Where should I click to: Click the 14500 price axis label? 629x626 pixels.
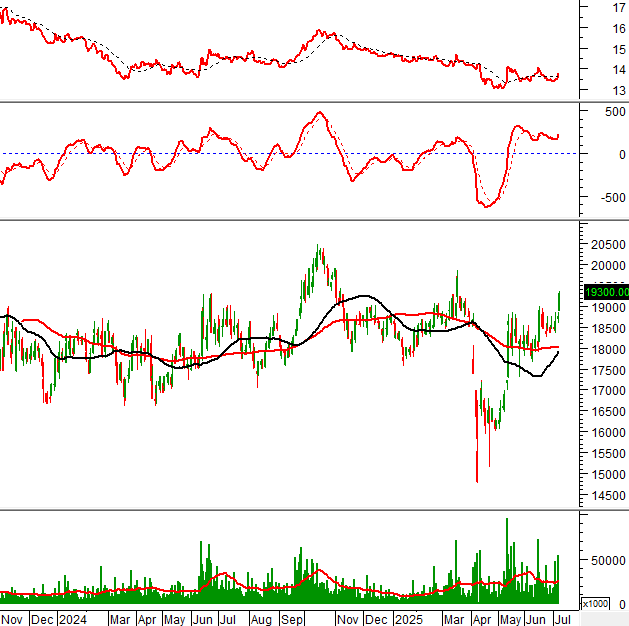(608, 496)
